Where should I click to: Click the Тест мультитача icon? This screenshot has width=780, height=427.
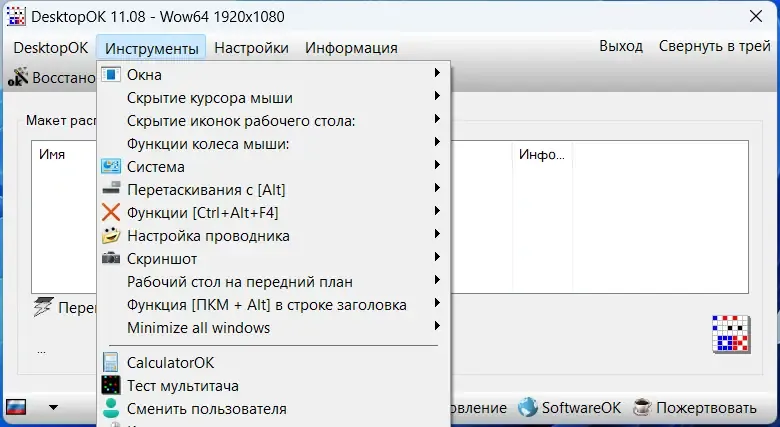coord(111,385)
